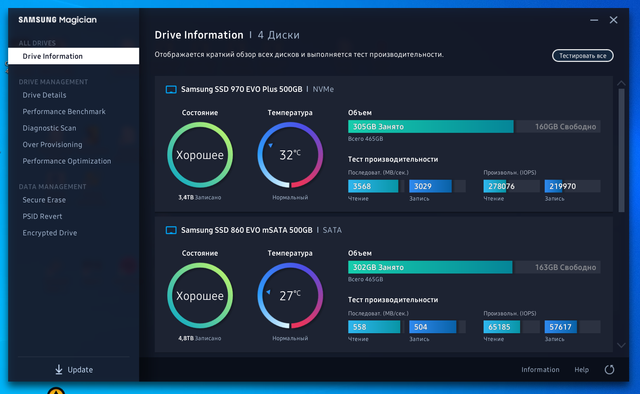Select Performance Benchmark in the sidebar
Viewport: 640px width, 394px height.
pos(64,111)
